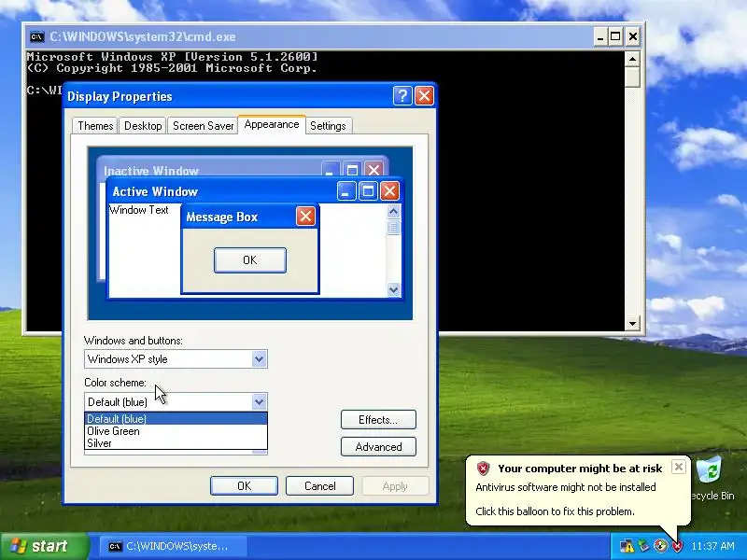This screenshot has height=560, width=747.
Task: Click the Advanced button
Action: pos(378,447)
